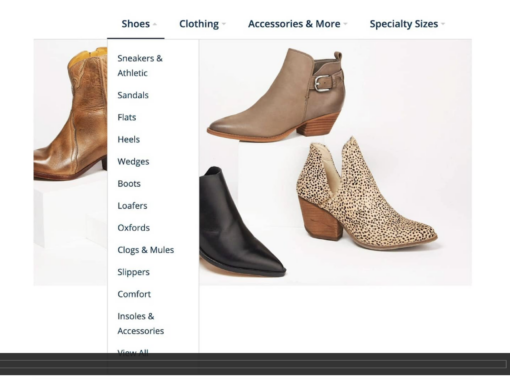
Task: Expand the Accessories & More dropdown
Action: (294, 24)
